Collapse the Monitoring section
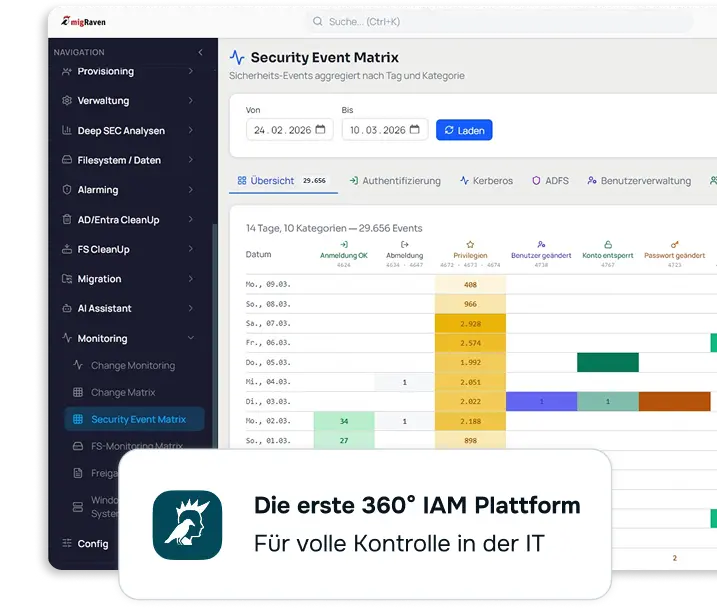The height and width of the screenshot is (609, 717). point(191,339)
